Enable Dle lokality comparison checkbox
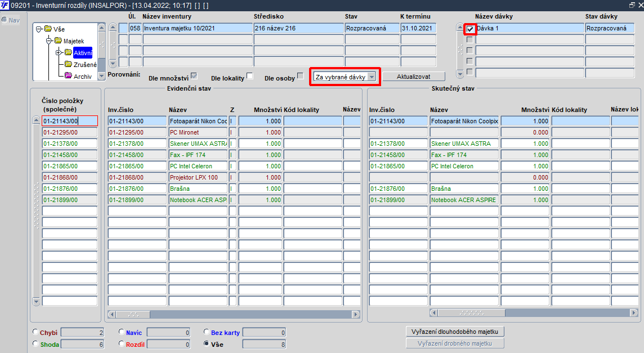This screenshot has width=644, height=353. (x=250, y=76)
